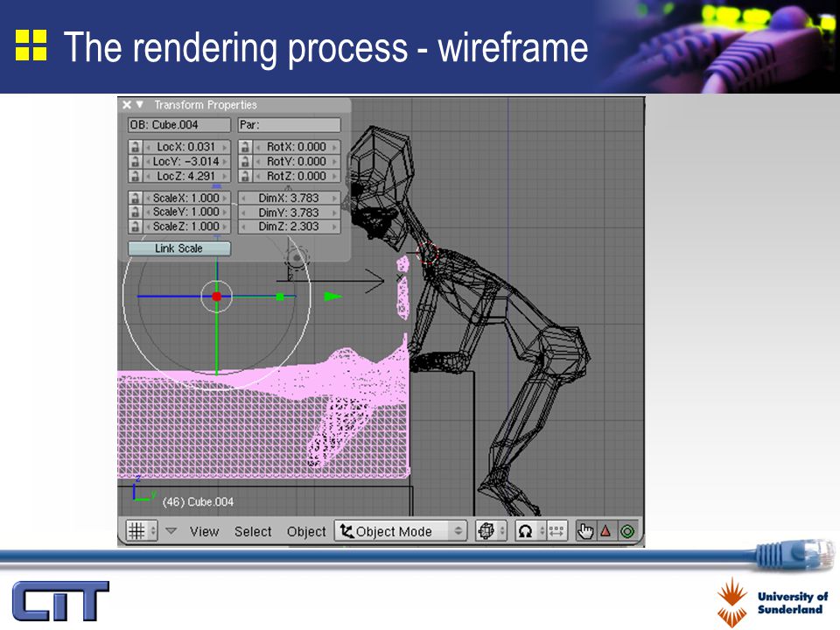Increase DimZ with its right arrow
The image size is (840, 630).
335,227
